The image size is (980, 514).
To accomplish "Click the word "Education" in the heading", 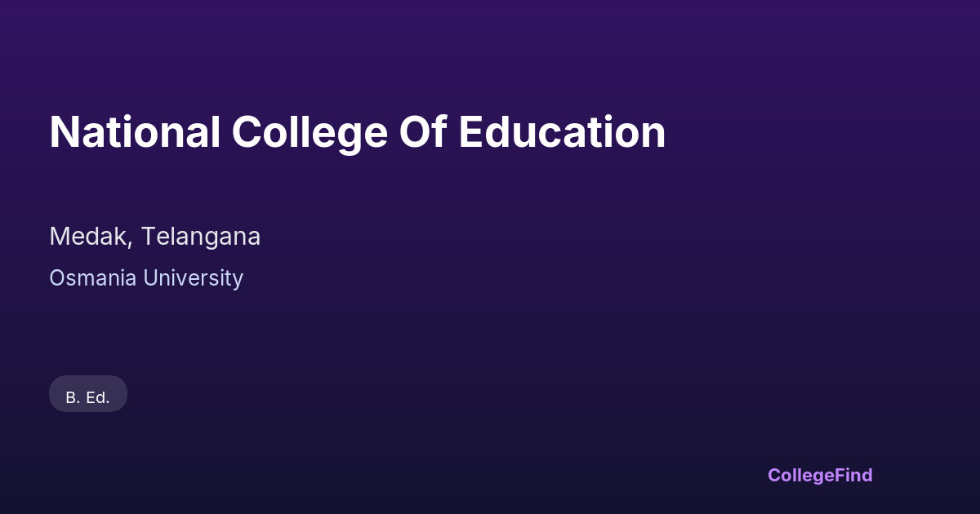I will click(562, 132).
